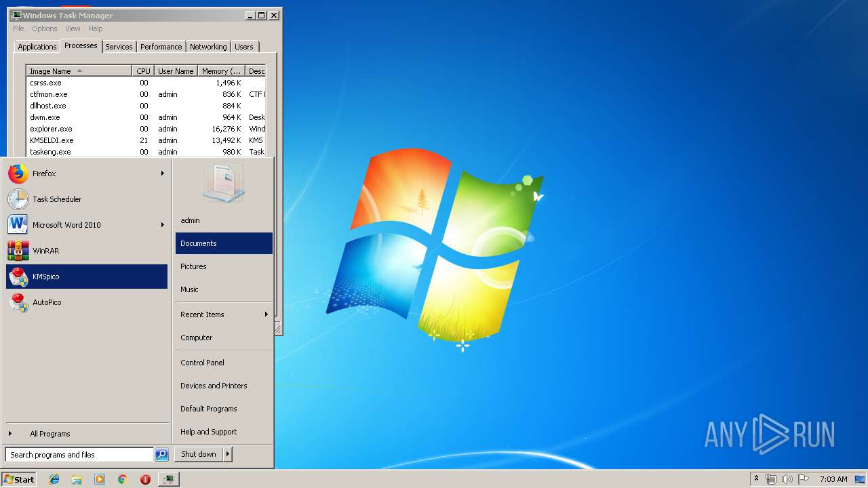
Task: Click the system clock showing 7:03 AM
Action: point(833,479)
